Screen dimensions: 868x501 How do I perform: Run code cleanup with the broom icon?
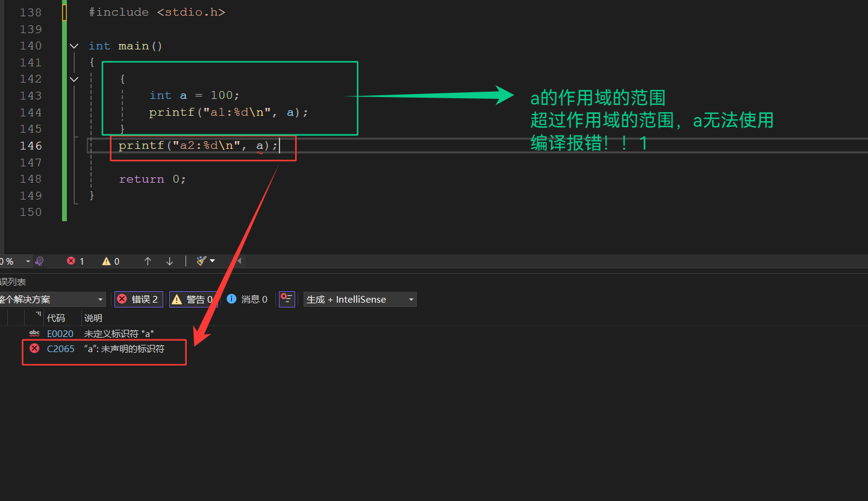[201, 261]
